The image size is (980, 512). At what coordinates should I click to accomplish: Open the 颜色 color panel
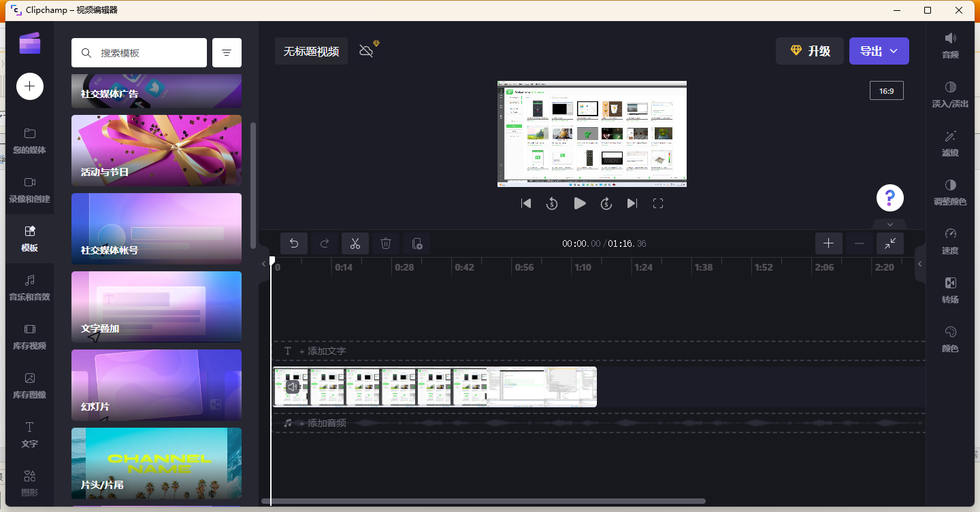[x=950, y=339]
